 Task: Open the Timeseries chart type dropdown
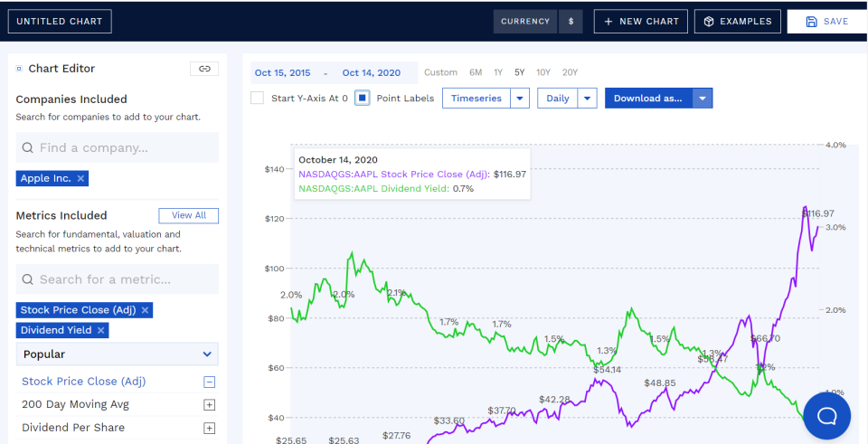[520, 99]
